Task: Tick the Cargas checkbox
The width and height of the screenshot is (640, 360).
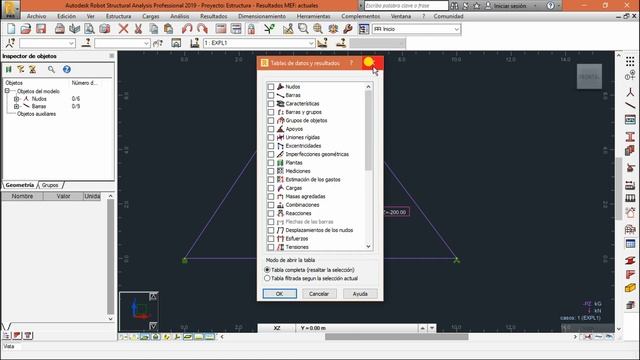Action: 271,188
